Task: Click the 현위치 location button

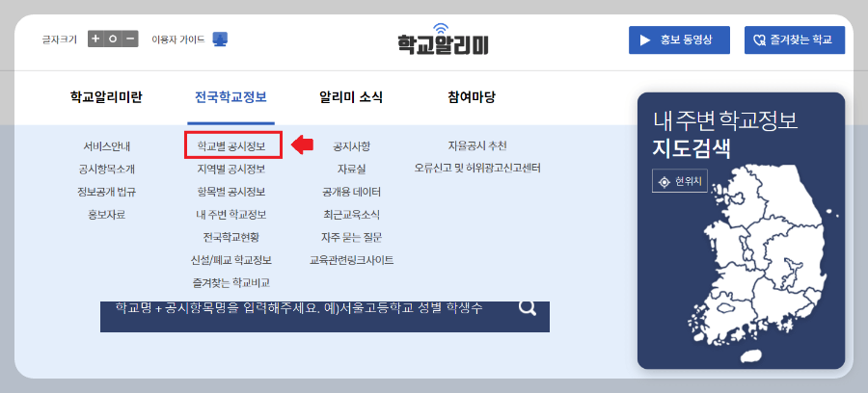Action: (680, 182)
